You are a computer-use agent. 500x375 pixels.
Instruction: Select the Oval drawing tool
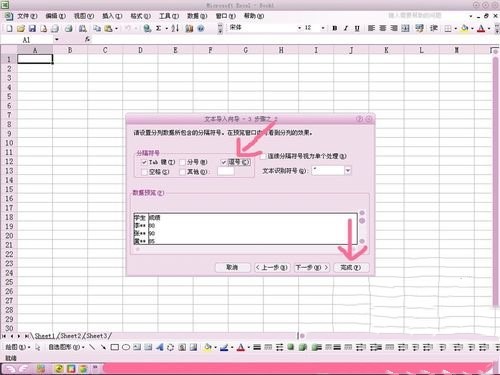point(126,347)
